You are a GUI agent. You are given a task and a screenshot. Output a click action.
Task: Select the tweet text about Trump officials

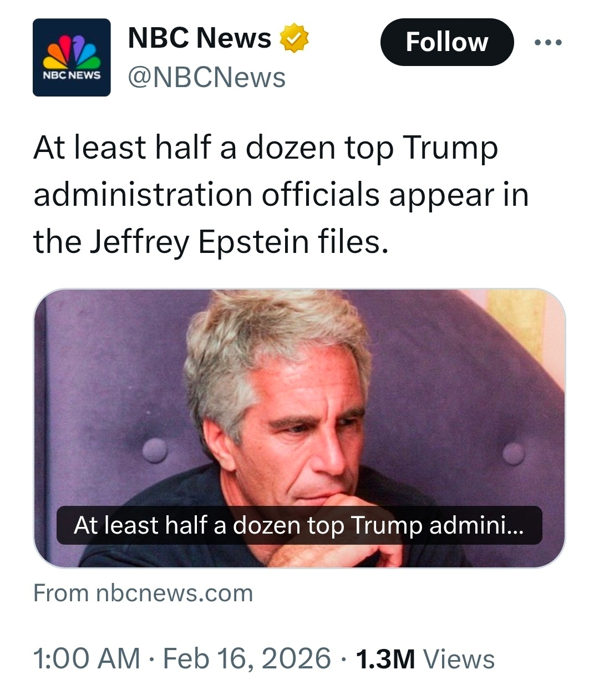(281, 194)
